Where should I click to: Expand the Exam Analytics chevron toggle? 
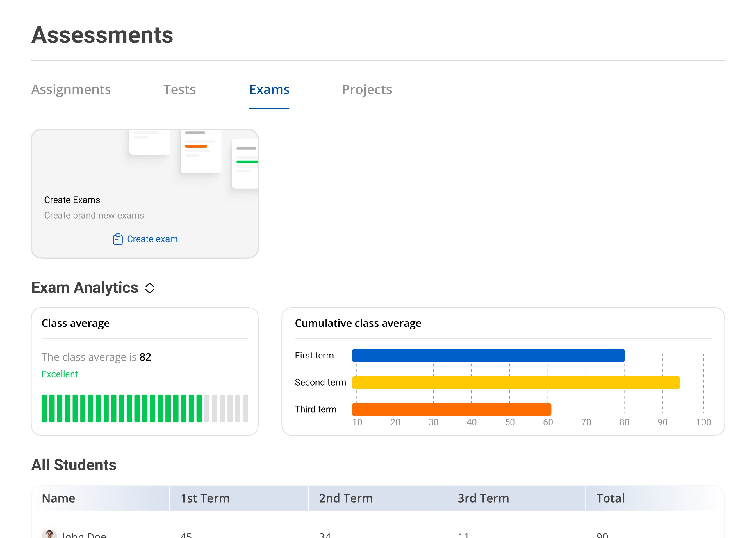(150, 288)
